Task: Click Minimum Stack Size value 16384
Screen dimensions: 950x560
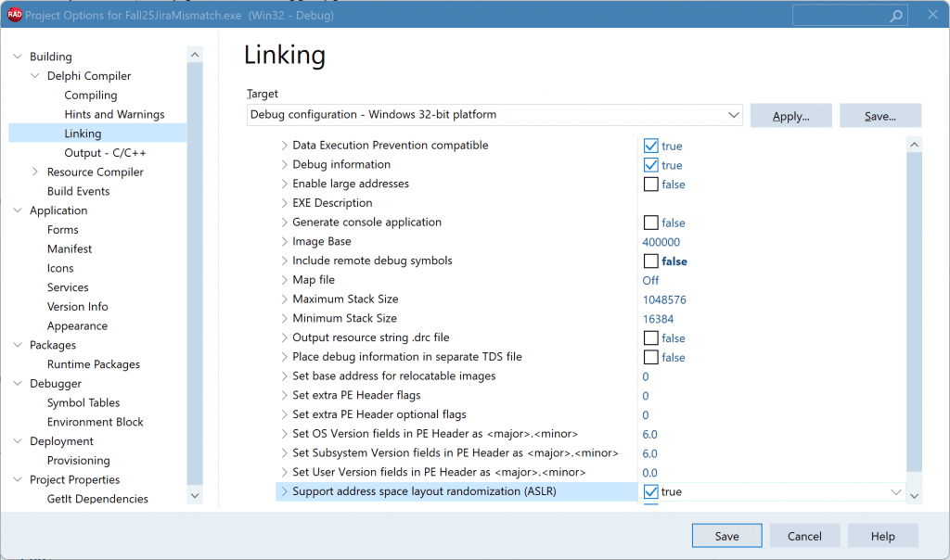Action: [658, 319]
